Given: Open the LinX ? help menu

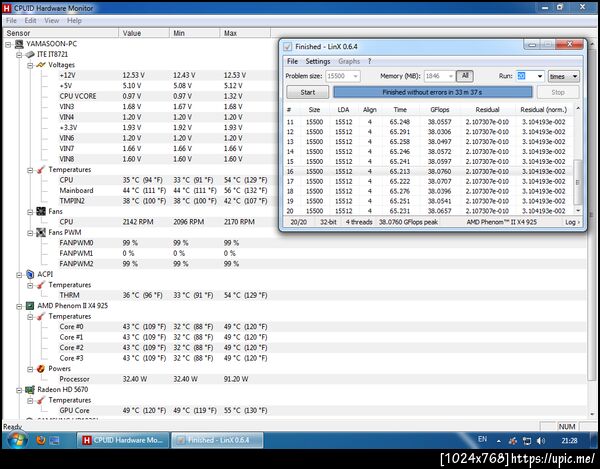Looking at the screenshot, I should click(x=369, y=61).
